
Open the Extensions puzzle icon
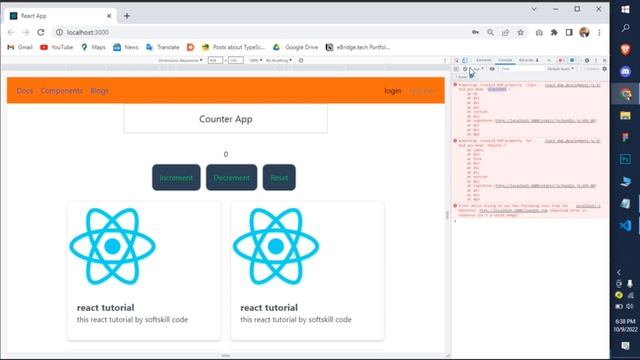(554, 32)
